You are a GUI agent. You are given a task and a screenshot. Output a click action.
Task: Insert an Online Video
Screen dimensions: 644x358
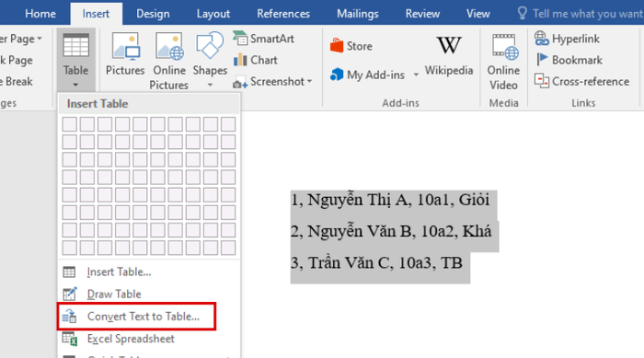coord(503,62)
